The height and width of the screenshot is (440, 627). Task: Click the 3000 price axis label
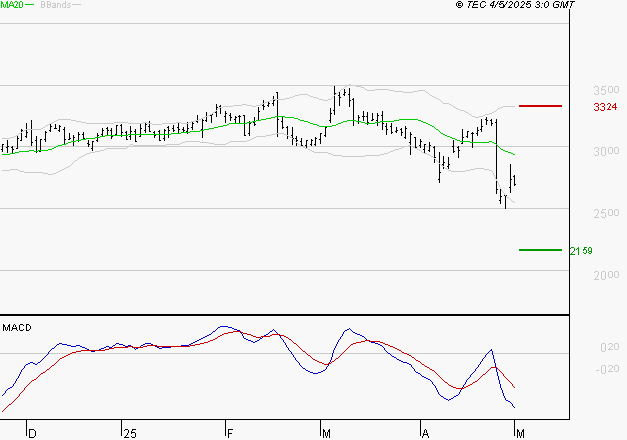606,152
